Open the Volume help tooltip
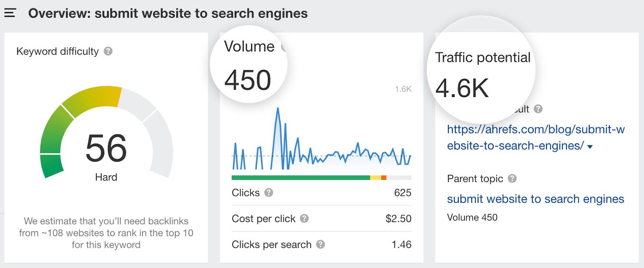The height and width of the screenshot is (268, 644). tap(284, 47)
